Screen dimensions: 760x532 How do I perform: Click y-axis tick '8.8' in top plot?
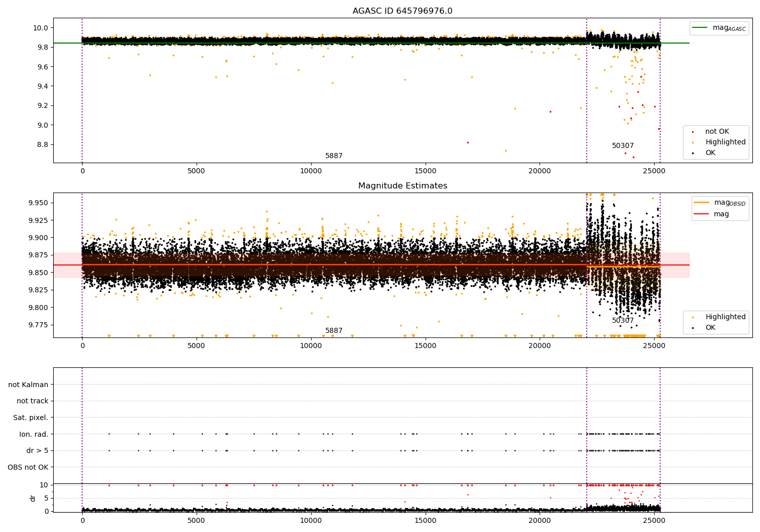point(43,144)
